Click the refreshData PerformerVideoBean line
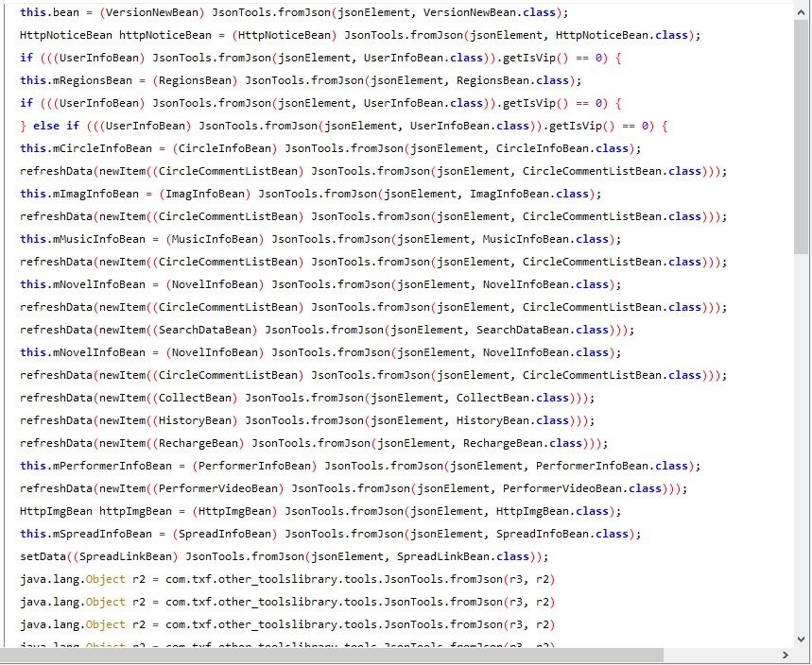Viewport: 812px width, 665px height. pos(354,488)
